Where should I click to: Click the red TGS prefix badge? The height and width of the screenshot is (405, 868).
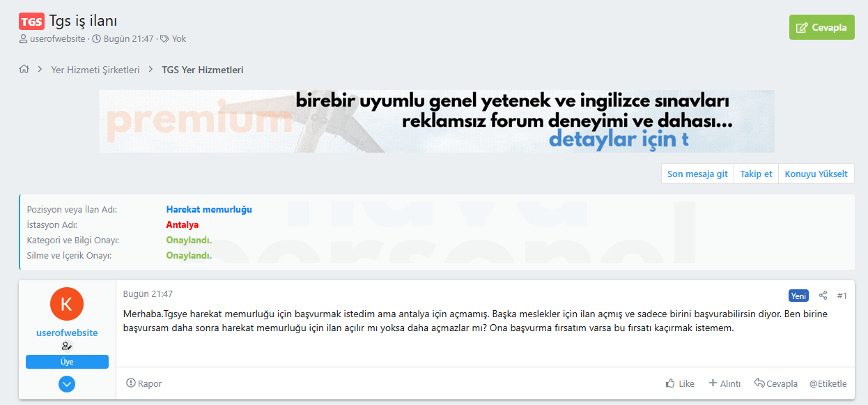(x=31, y=21)
